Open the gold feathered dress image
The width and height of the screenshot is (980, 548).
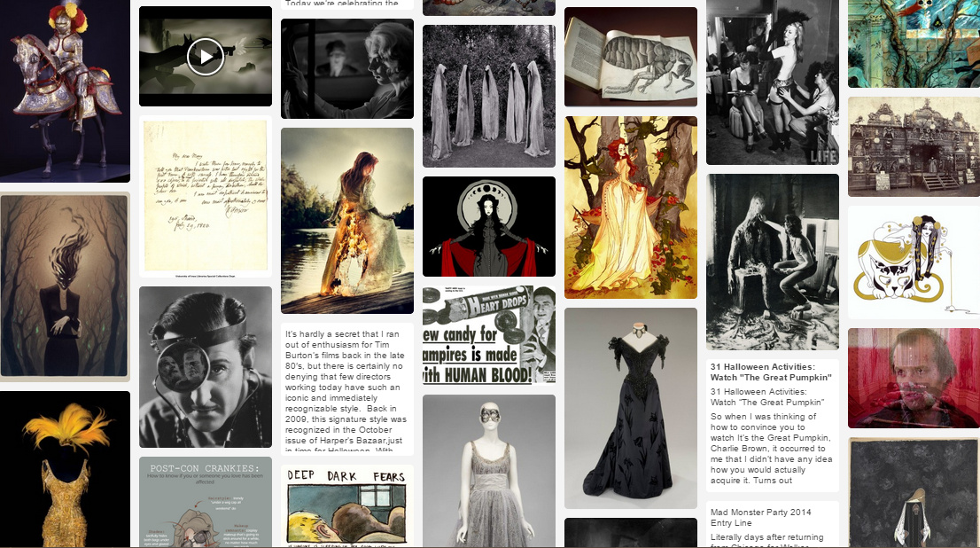65,470
